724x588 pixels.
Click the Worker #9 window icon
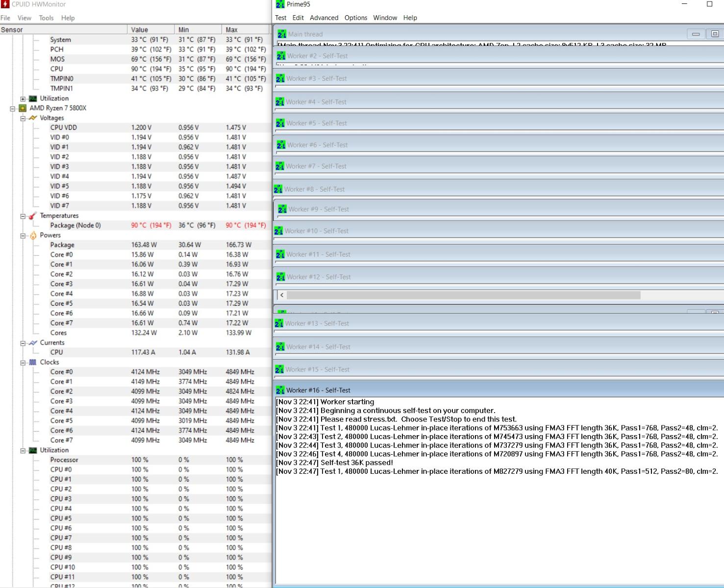(x=282, y=209)
